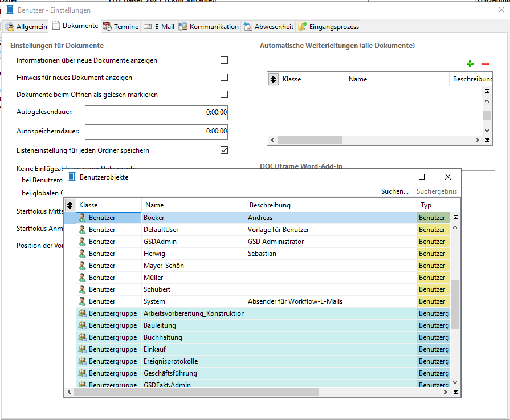This screenshot has width=510, height=420.
Task: Select description 'Absender für Workflow-E-Mails'
Action: [331, 301]
